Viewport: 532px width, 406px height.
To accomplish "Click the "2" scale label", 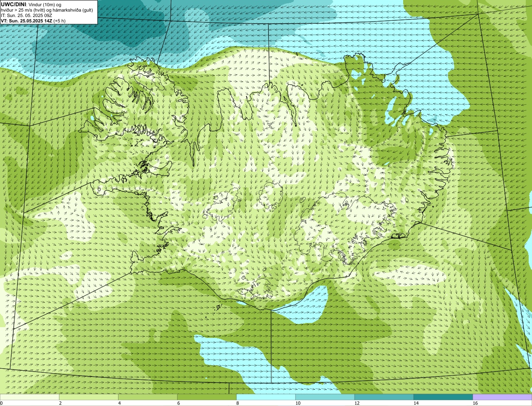I will click(60, 403).
